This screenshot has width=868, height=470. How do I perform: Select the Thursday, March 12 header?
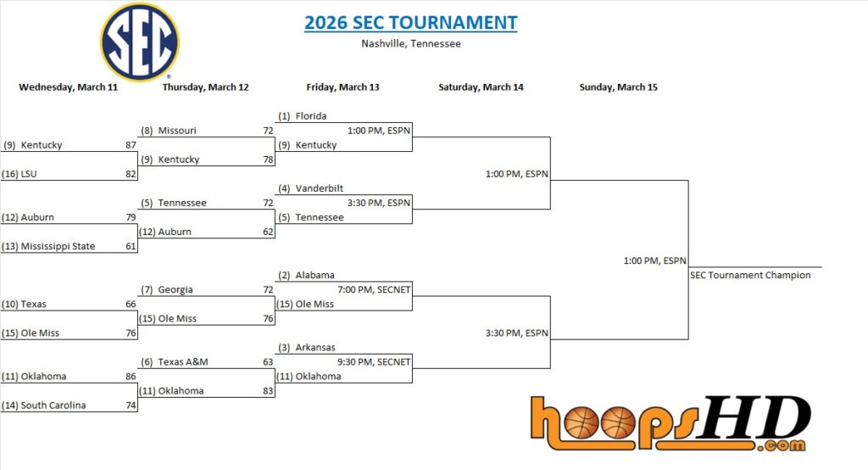click(x=205, y=87)
